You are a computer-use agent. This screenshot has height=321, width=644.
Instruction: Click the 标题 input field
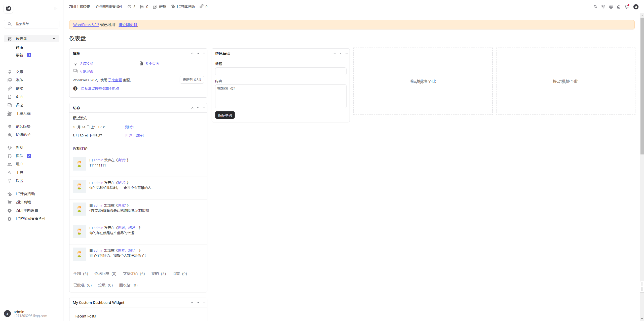point(281,71)
